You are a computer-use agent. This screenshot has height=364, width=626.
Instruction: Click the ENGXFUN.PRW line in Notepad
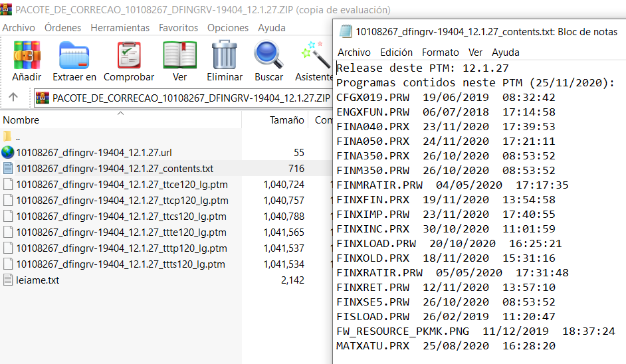[445, 112]
